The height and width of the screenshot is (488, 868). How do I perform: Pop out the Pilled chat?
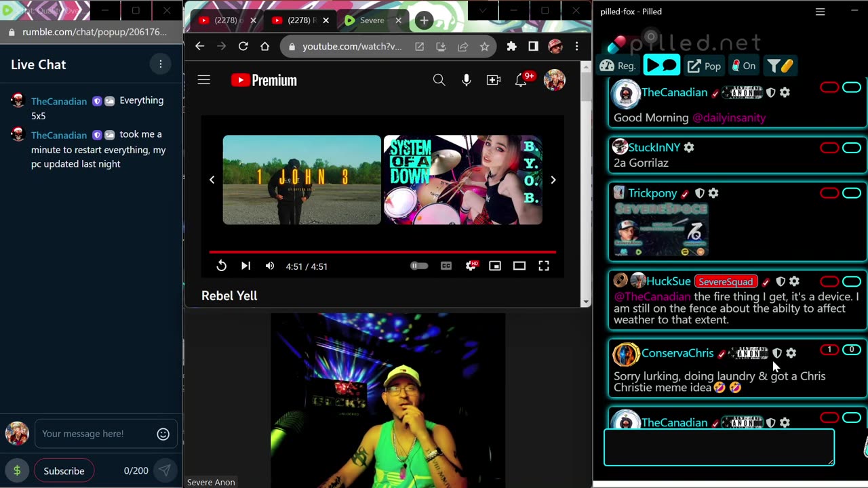coord(704,66)
